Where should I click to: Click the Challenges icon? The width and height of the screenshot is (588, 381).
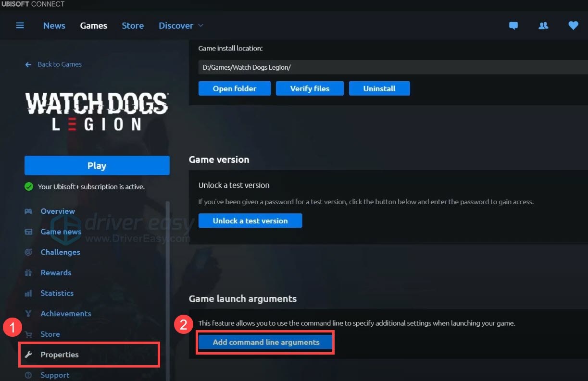tap(28, 252)
